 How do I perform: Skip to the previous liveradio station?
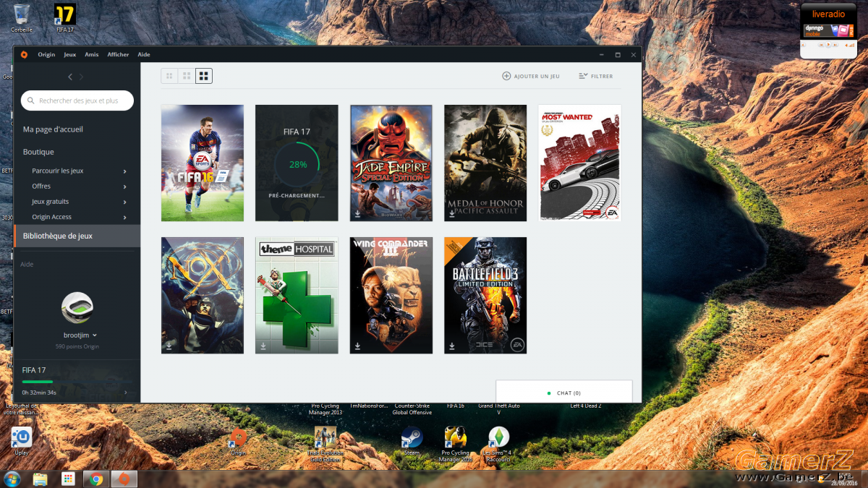tap(822, 45)
